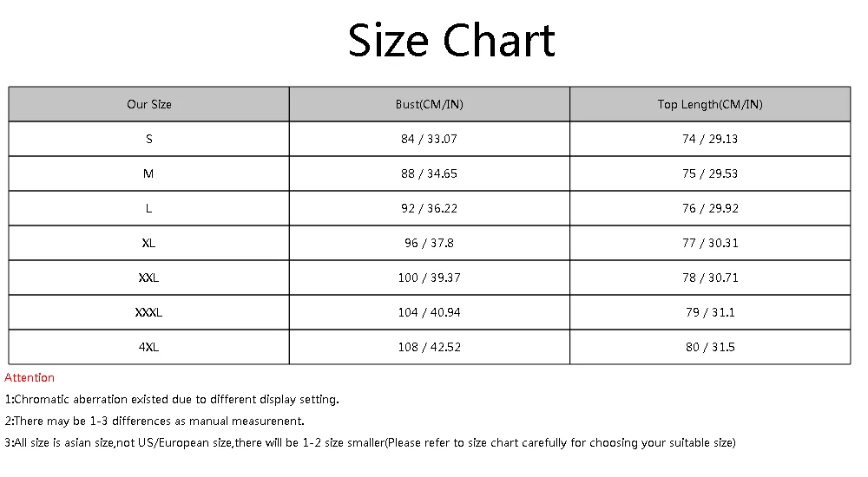The height and width of the screenshot is (477, 868).
Task: Select the Our Size column header
Action: point(149,104)
